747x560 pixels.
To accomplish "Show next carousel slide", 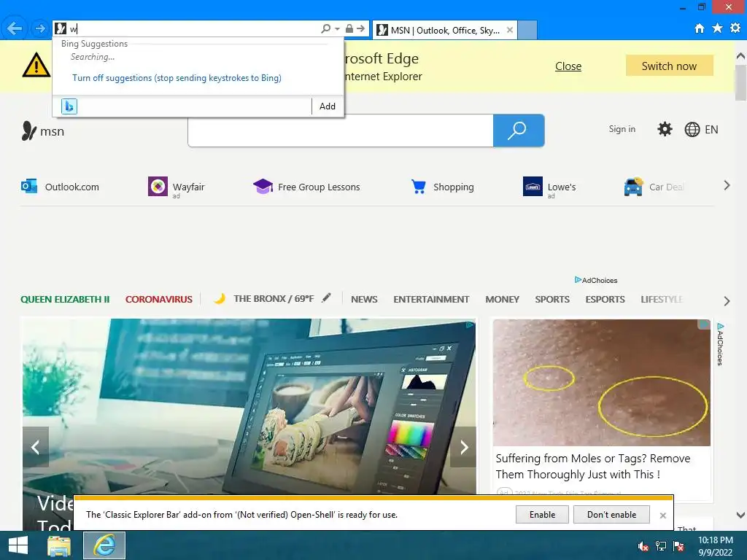I will click(463, 447).
